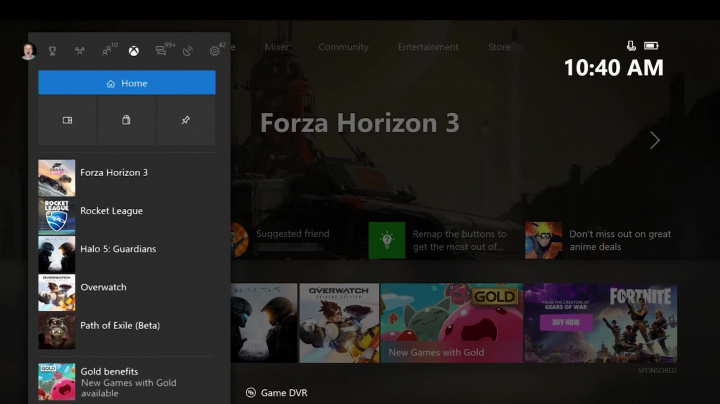Switch to the Entertainment dashboard tab
720x404 pixels.
[x=428, y=47]
